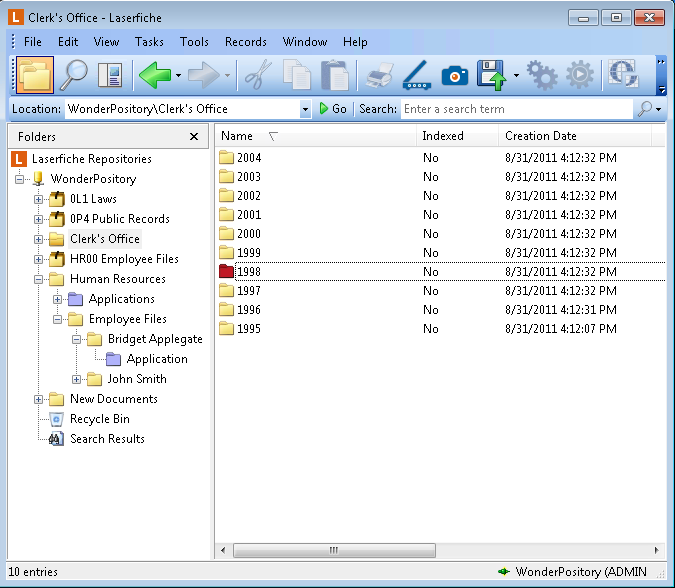Open the search options dropdown arrow
Screen dimensions: 675x588
click(x=659, y=109)
